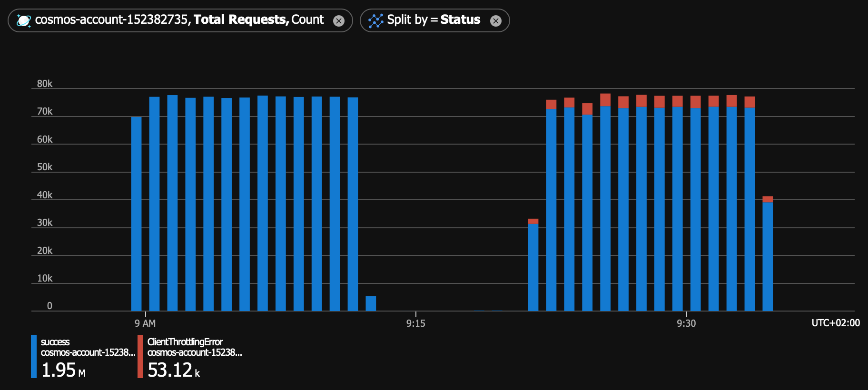Click the Cosmos DB planet icon
Image resolution: width=868 pixels, height=390 pixels.
23,20
